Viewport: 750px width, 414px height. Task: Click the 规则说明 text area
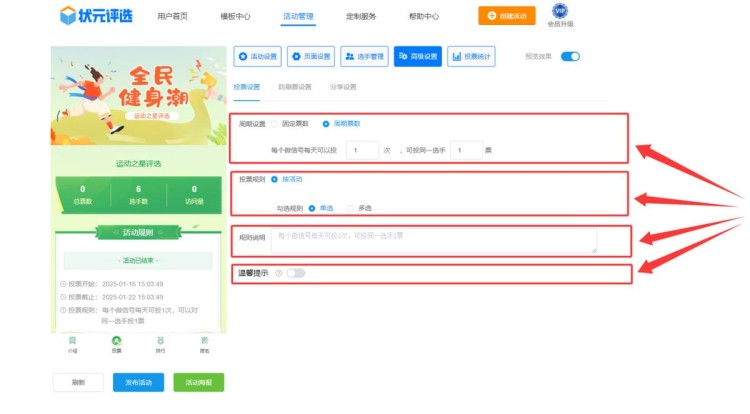[433, 240]
